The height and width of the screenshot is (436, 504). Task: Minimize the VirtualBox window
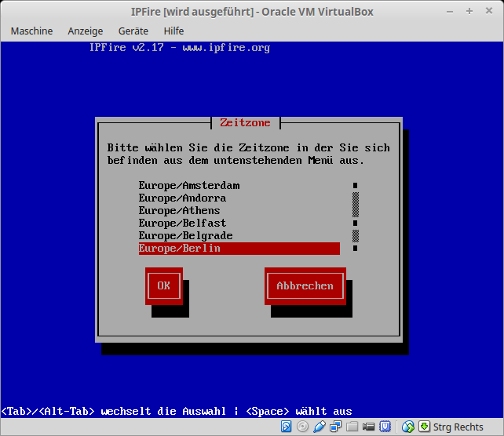(x=450, y=12)
